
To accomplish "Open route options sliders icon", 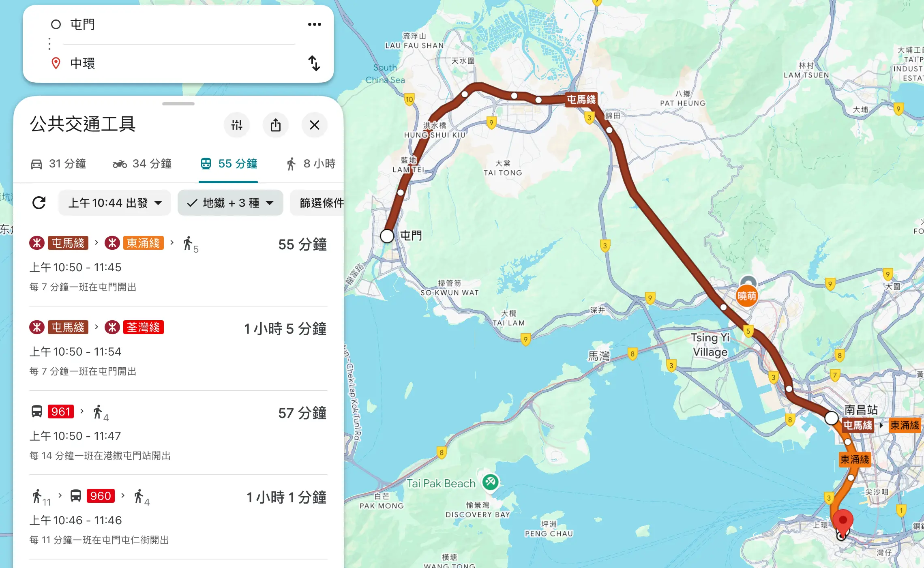I will point(237,125).
